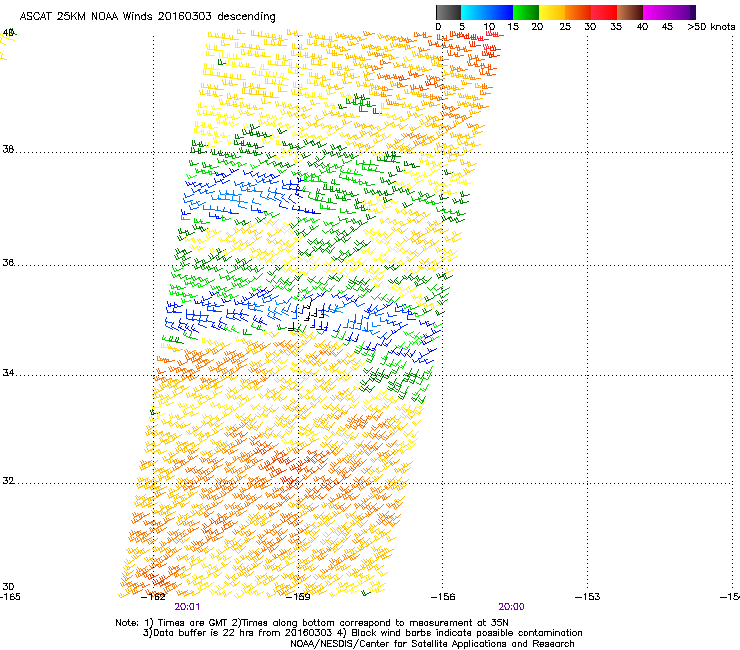This screenshot has height=650, width=740.
Task: Click the yellow 20-25 knots legend segment
Action: coord(552,12)
